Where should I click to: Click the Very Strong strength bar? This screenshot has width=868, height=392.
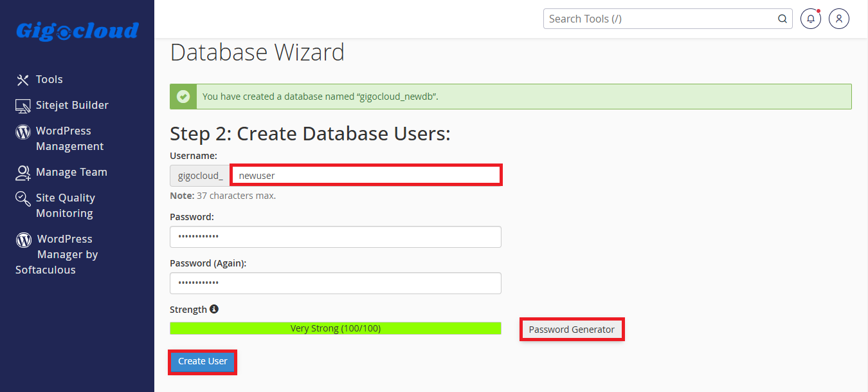coord(336,328)
